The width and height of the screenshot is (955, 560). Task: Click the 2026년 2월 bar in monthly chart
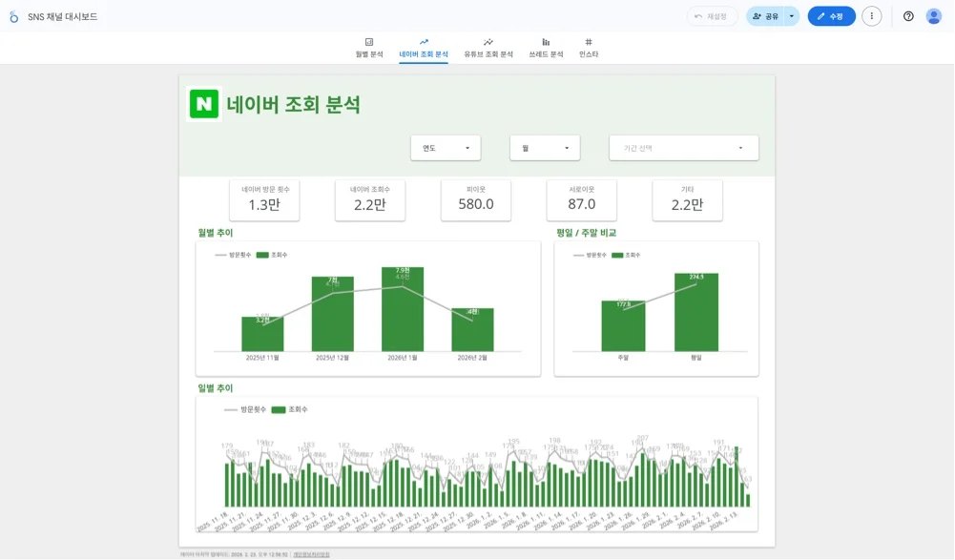(x=472, y=330)
